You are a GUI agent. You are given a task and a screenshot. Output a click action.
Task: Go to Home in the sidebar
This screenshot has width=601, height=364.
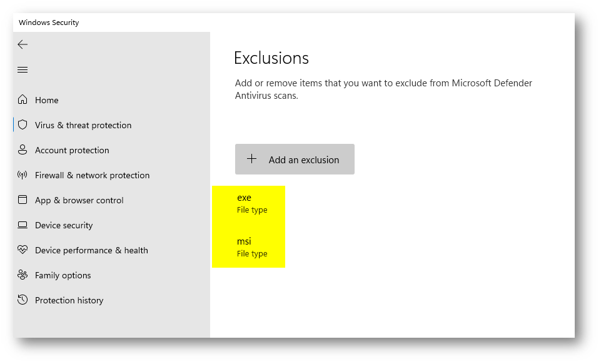pos(47,100)
